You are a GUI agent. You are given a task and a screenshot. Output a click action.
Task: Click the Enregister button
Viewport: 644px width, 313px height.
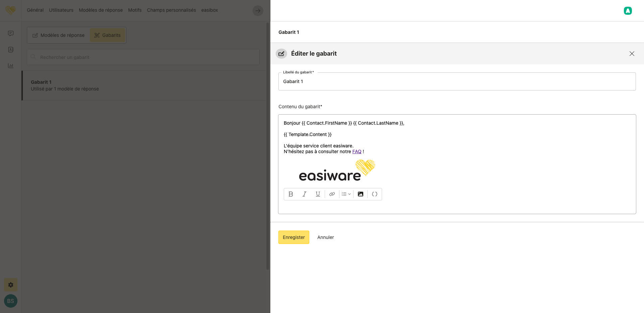(293, 237)
